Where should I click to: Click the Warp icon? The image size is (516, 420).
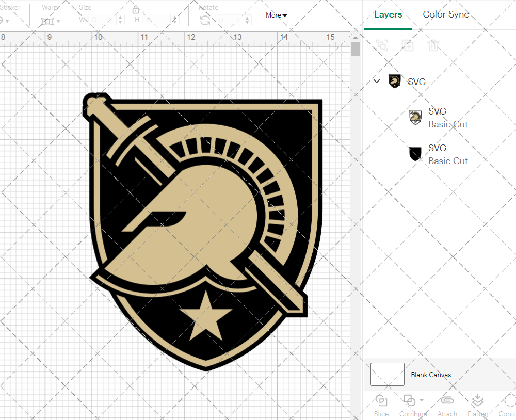[x=47, y=21]
